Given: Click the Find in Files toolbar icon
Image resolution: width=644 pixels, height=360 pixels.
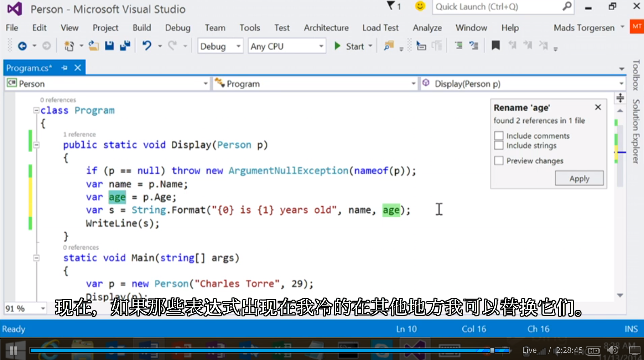Looking at the screenshot, I should click(389, 46).
